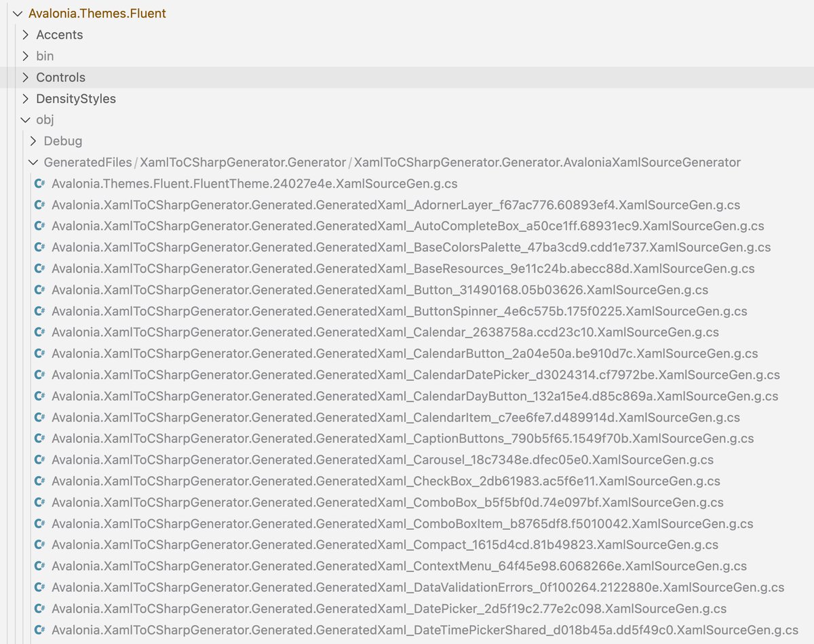Collapse the obj folder chevron
This screenshot has height=644, width=814.
[25, 120]
